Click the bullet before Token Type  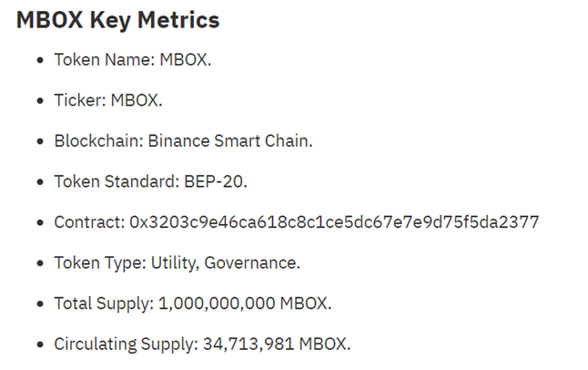[40, 263]
